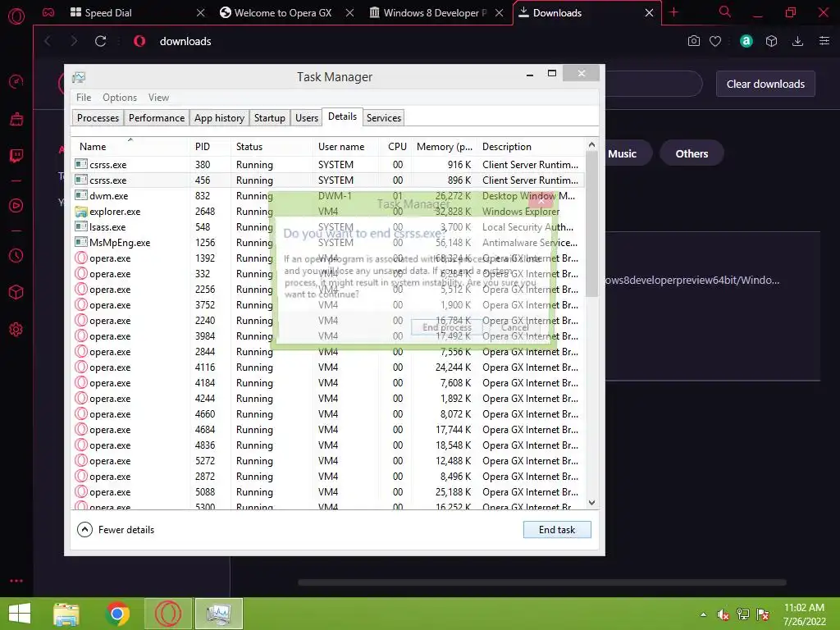Viewport: 840px width, 630px height.
Task: Open Settings gear sidebar icon
Action: click(x=16, y=330)
